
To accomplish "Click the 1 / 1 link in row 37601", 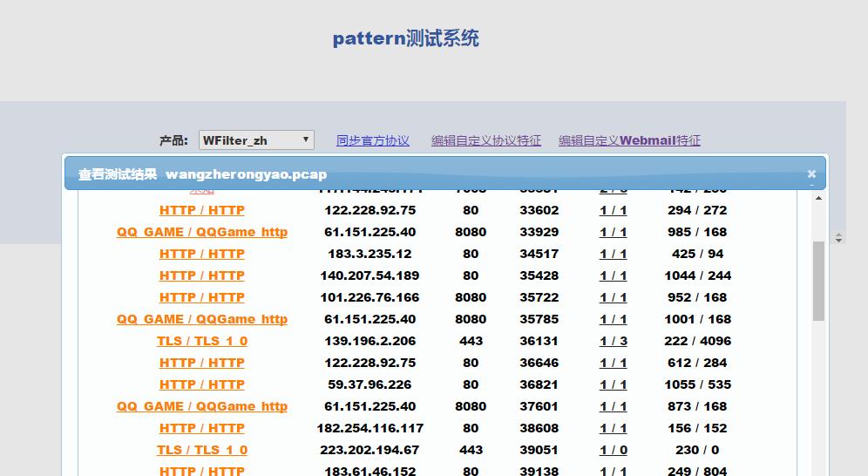I will coord(614,406).
